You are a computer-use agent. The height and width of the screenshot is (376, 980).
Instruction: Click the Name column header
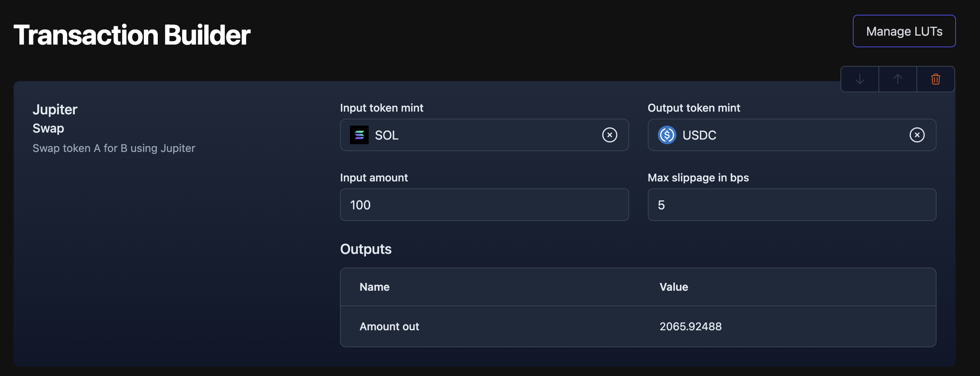tap(374, 287)
